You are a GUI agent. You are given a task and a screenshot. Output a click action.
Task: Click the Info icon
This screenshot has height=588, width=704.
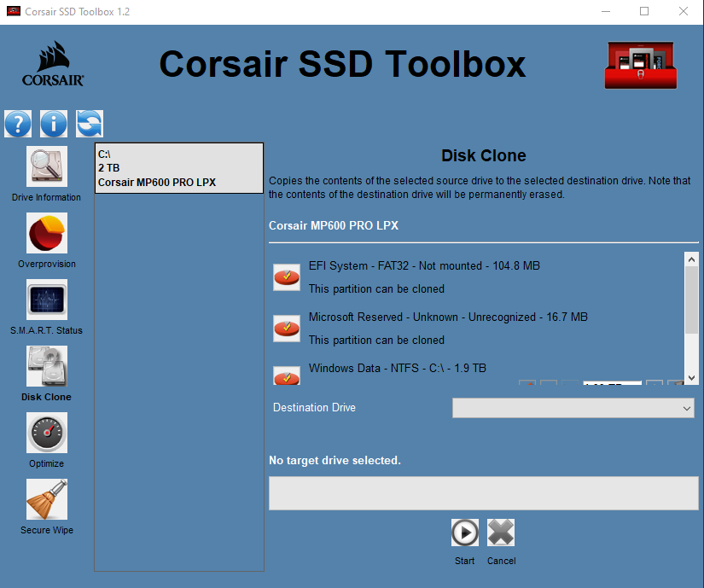54,124
